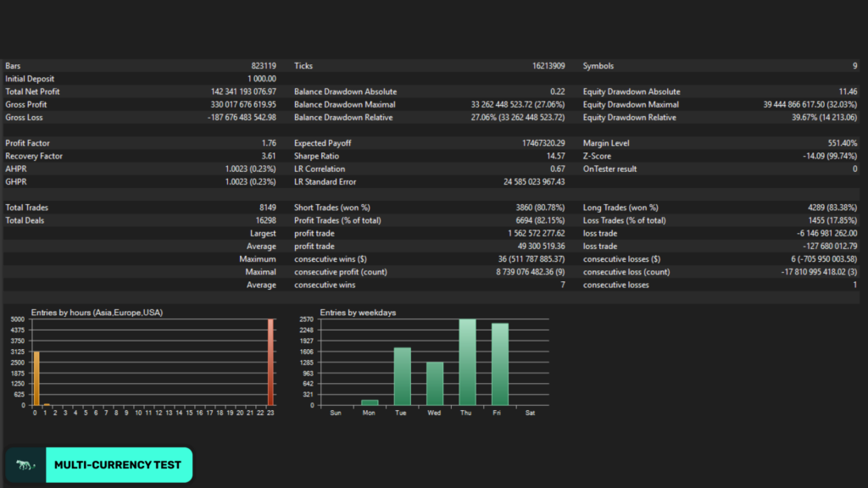
Task: Click the Z-Score value -14.09 (99.74%)
Action: coord(830,156)
